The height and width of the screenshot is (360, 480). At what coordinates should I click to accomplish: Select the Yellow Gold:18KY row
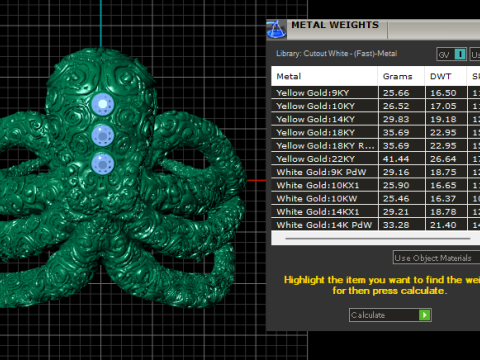[376, 132]
